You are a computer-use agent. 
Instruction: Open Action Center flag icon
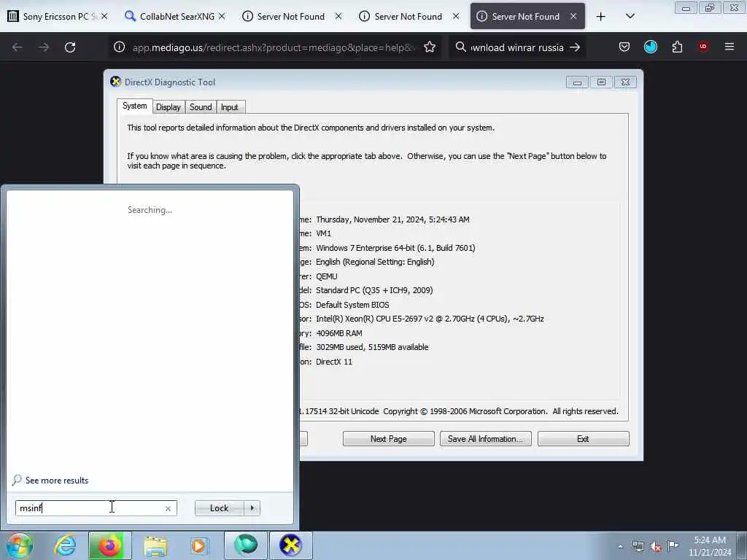[x=673, y=546]
